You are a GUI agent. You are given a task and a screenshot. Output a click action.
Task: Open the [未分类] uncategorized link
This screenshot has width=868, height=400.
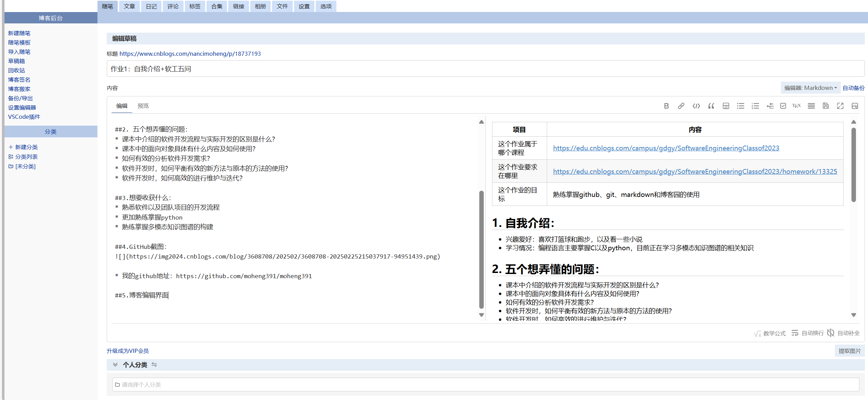(22, 167)
